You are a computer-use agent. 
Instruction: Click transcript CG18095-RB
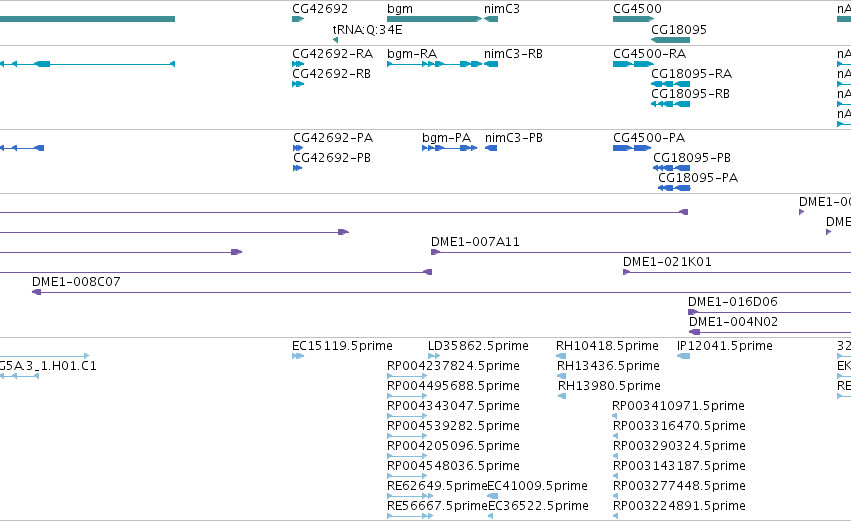coord(670,104)
